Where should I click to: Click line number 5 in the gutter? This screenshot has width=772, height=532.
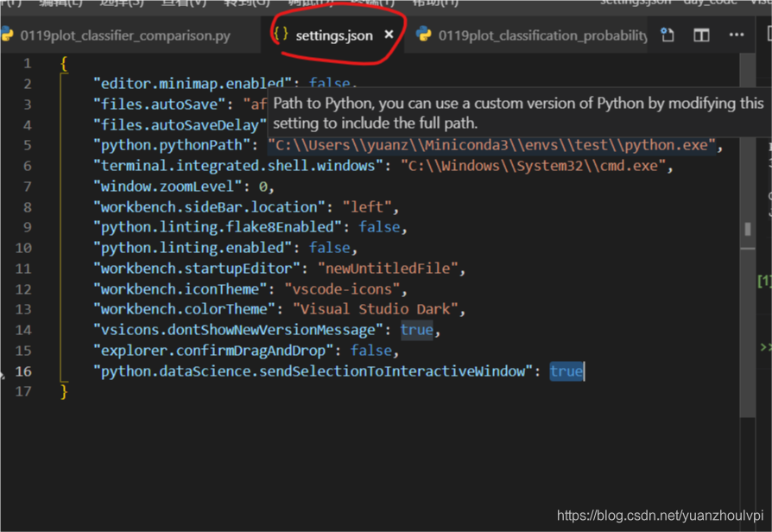pyautogui.click(x=27, y=145)
